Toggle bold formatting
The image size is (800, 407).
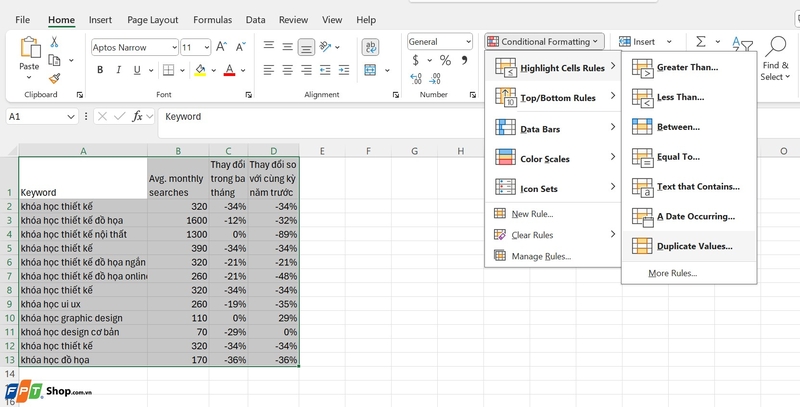coord(100,70)
